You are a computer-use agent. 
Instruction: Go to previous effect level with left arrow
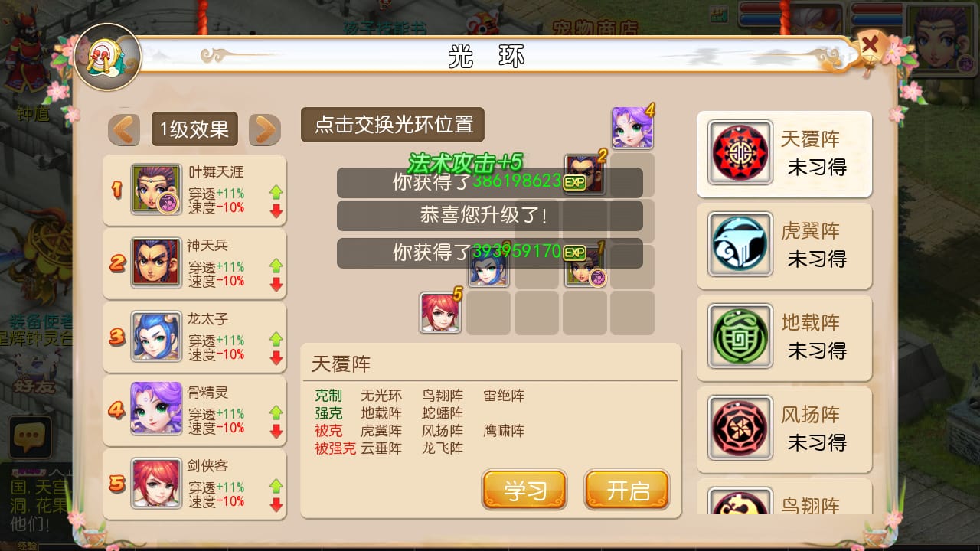[x=124, y=129]
